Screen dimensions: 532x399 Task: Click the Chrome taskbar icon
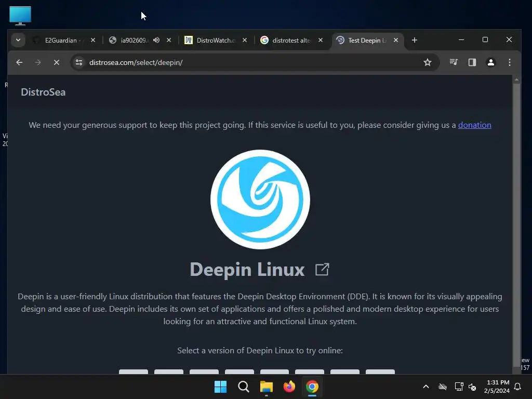point(312,387)
